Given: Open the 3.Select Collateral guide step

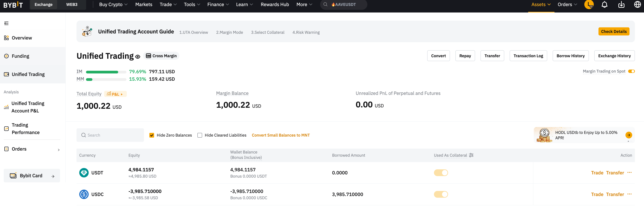Looking at the screenshot, I should pyautogui.click(x=268, y=32).
